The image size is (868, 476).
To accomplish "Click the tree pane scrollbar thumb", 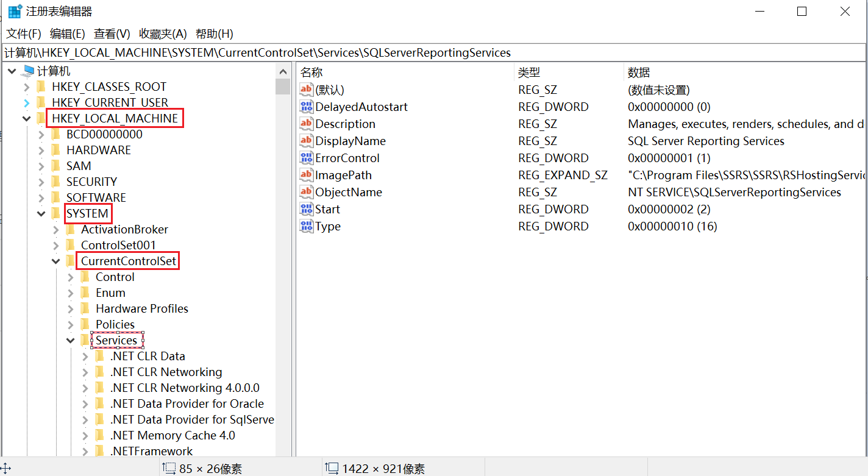I will point(283,87).
